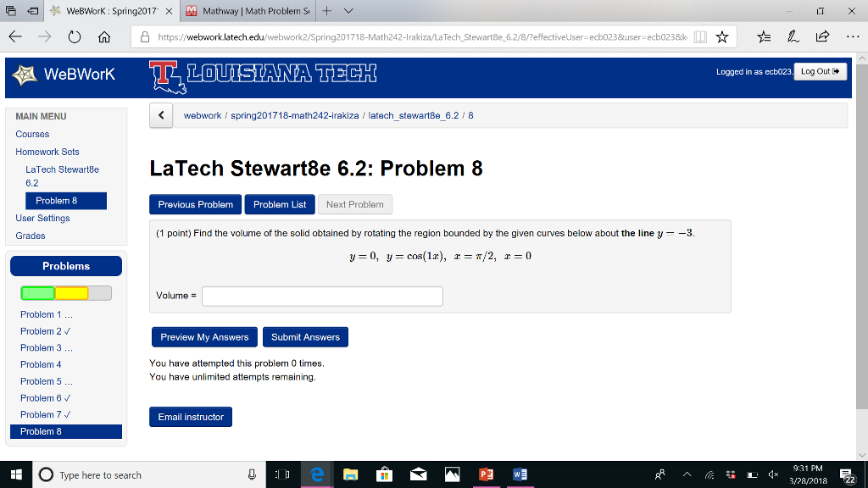This screenshot has height=488, width=868.
Task: Submit Answers for Problem 8
Action: click(x=304, y=336)
